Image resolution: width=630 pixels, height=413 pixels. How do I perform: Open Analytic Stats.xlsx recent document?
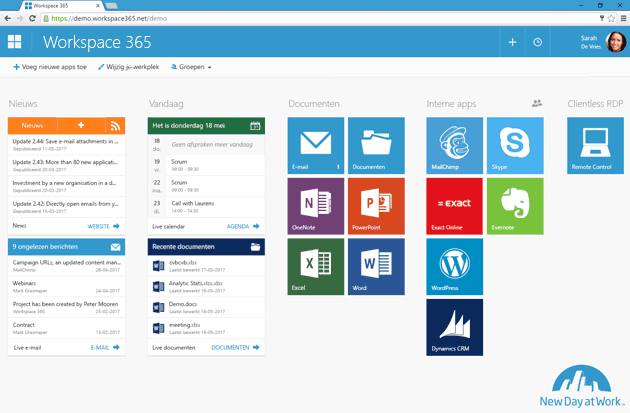[x=206, y=287]
